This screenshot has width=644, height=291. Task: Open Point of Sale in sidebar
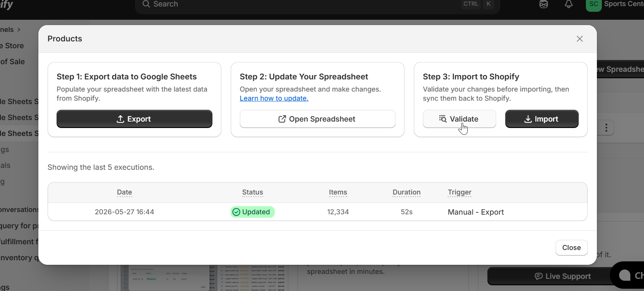pyautogui.click(x=12, y=62)
